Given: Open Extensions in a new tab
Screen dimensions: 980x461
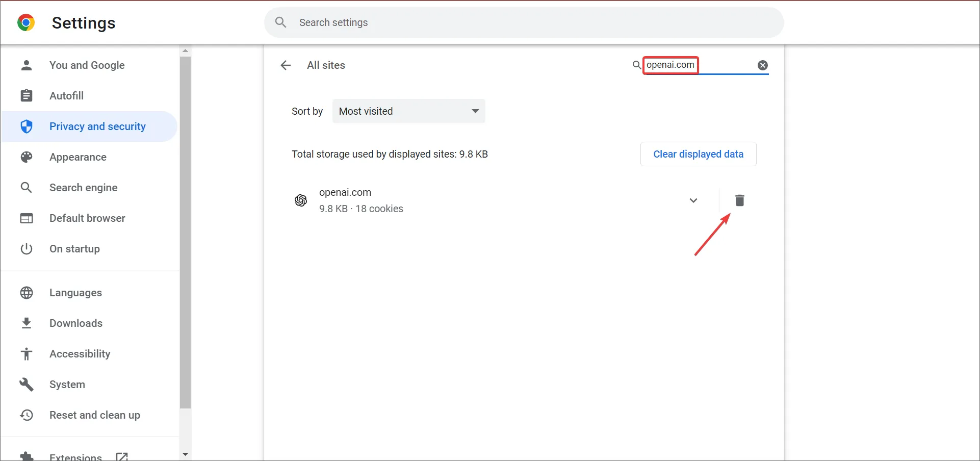Looking at the screenshot, I should coord(75,456).
